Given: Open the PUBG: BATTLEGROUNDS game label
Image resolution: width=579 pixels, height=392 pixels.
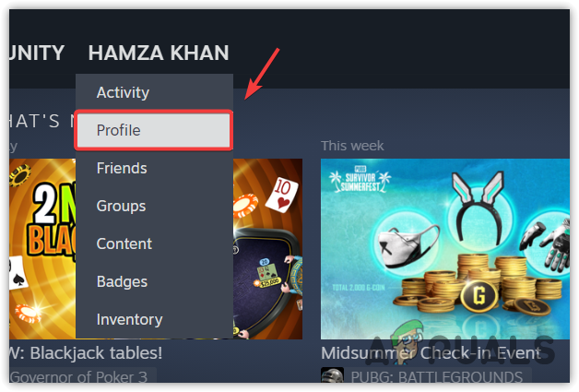Looking at the screenshot, I should 436,377.
